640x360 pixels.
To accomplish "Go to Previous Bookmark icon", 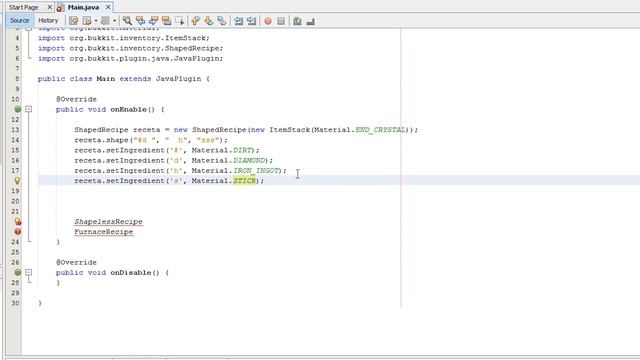I will pyautogui.click(x=196, y=21).
